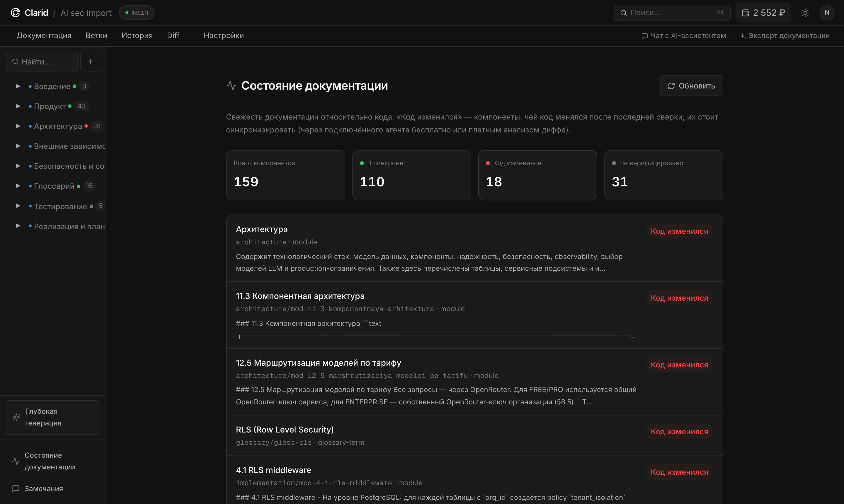Click the Deep generation sparkle icon
Image resolution: width=844 pixels, height=504 pixels.
pos(16,417)
